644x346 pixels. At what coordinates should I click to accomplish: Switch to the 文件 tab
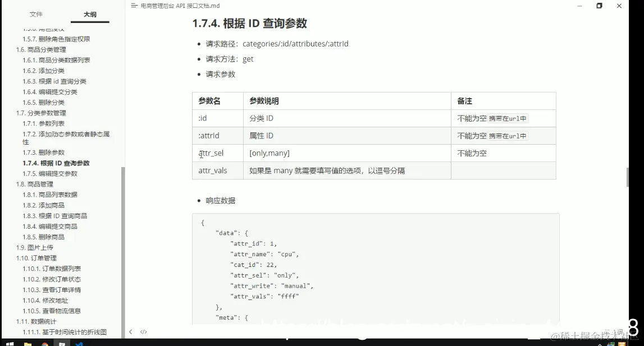(x=36, y=14)
